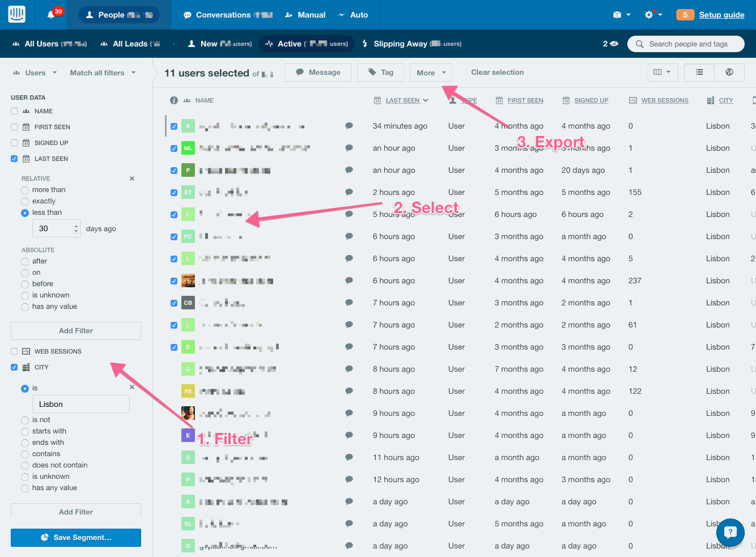Screen dimensions: 756x557
Task: Open the settings gear menu
Action: point(649,15)
